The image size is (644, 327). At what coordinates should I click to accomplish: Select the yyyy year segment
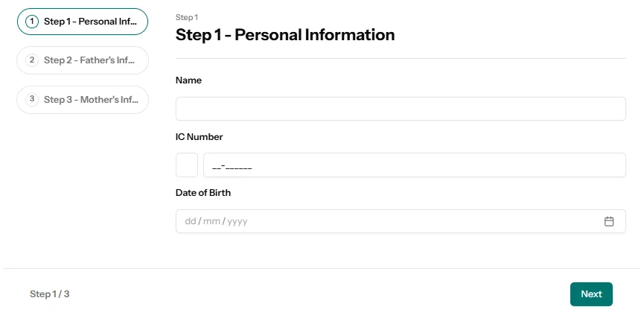(x=237, y=221)
